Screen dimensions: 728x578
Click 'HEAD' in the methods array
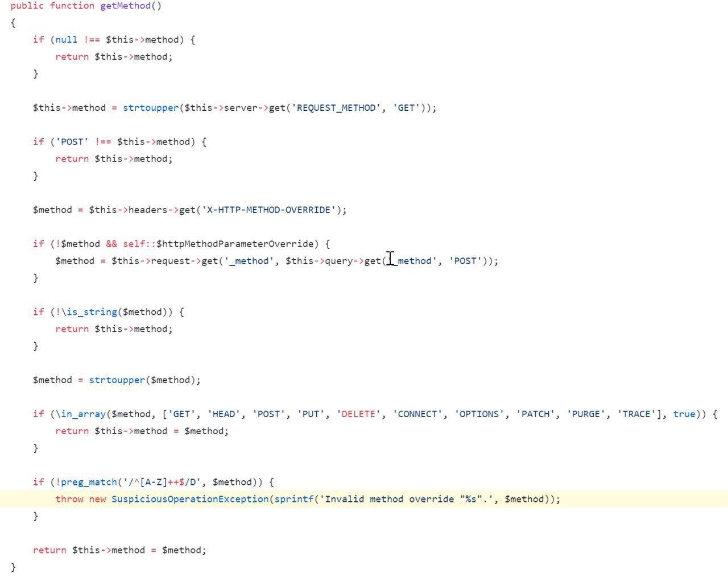pyautogui.click(x=224, y=414)
